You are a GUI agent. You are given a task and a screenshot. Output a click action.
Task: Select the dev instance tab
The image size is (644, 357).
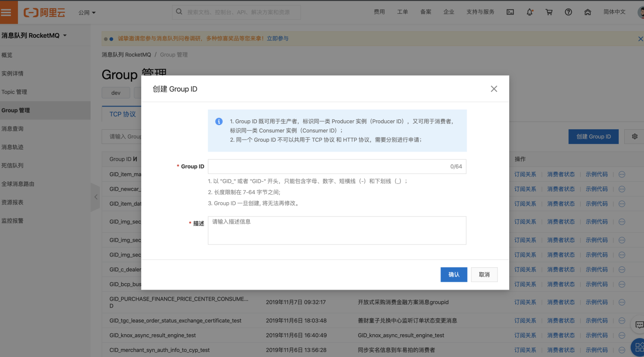[116, 93]
